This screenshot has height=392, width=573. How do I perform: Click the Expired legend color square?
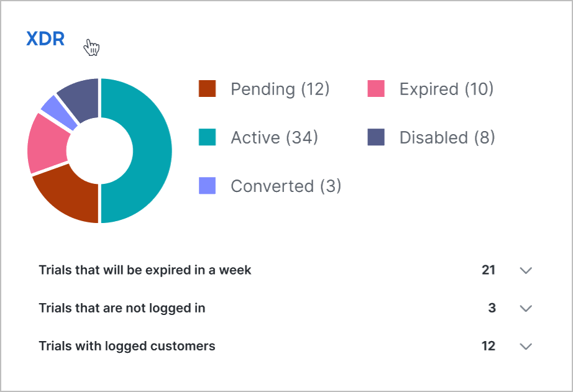tap(376, 89)
